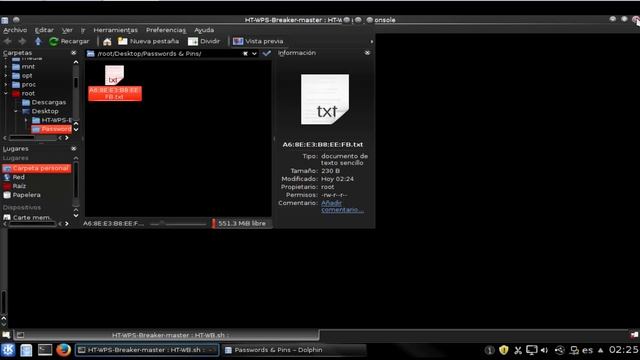
Task: Open Papelera trash place
Action: tap(22, 195)
